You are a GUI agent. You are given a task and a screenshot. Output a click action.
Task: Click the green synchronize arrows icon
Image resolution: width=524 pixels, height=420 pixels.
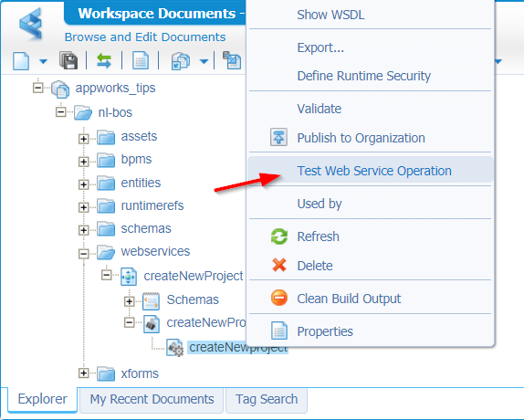point(104,61)
